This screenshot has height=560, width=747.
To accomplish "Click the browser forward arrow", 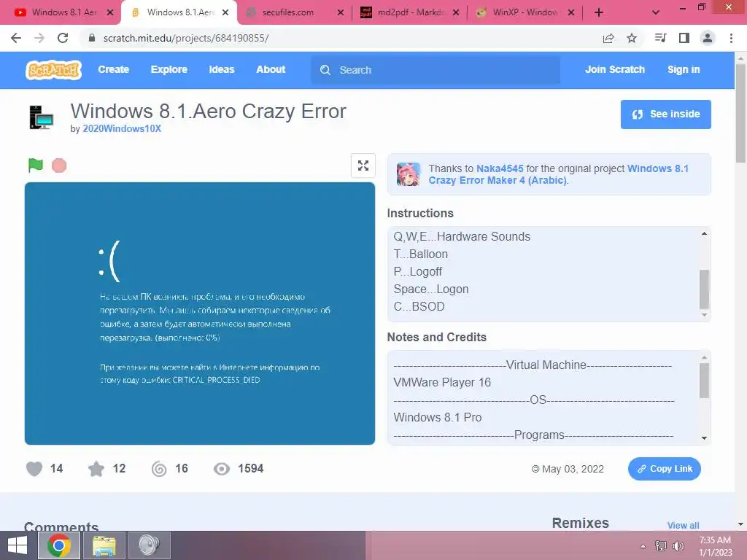I will pyautogui.click(x=39, y=38).
